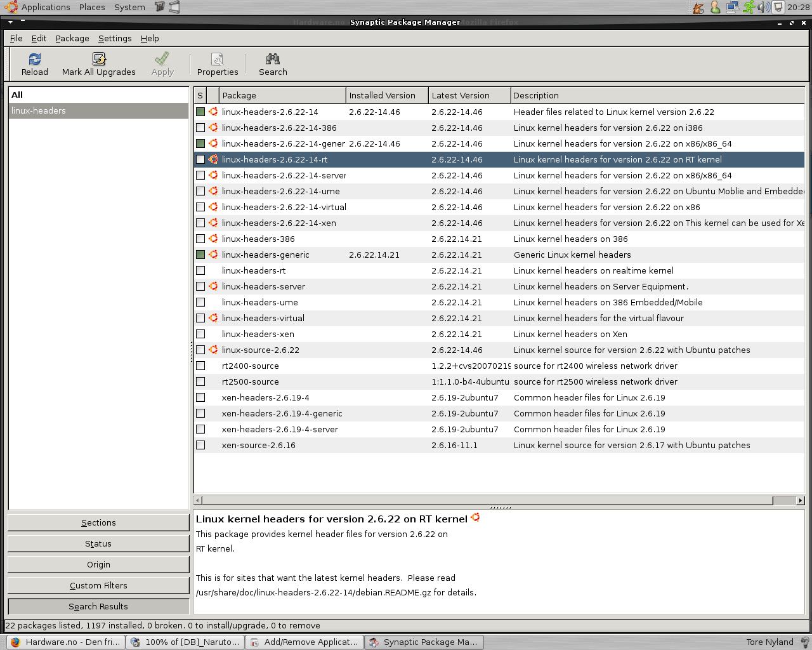
Task: Mark the checkbox for linux-headers-xen
Action: 200,334
